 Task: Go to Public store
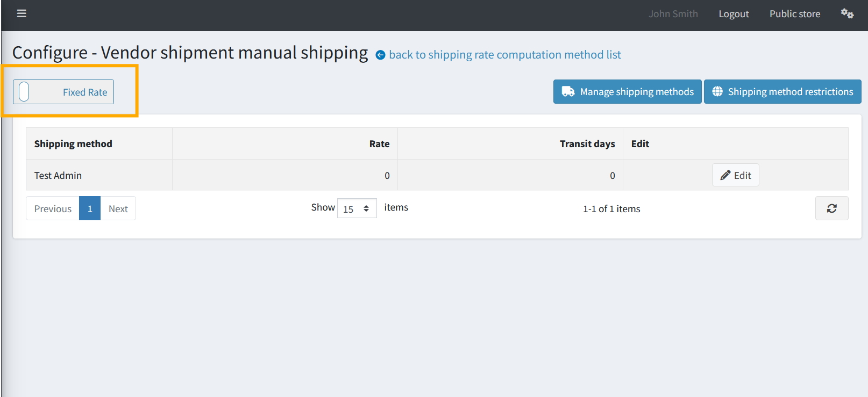pyautogui.click(x=794, y=14)
